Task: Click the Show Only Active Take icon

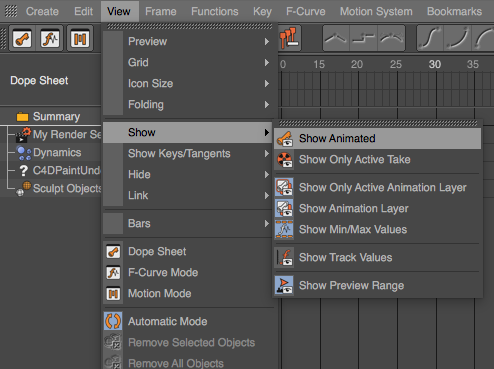Action: tap(284, 160)
